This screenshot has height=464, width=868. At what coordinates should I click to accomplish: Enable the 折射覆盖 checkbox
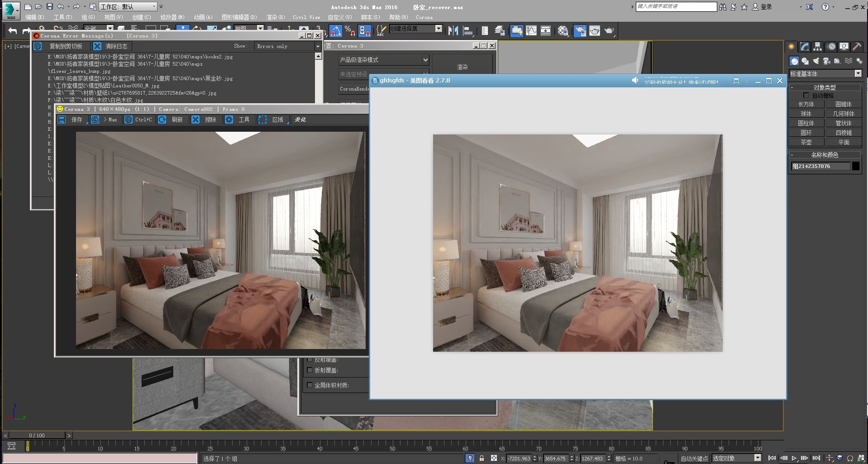pos(310,370)
